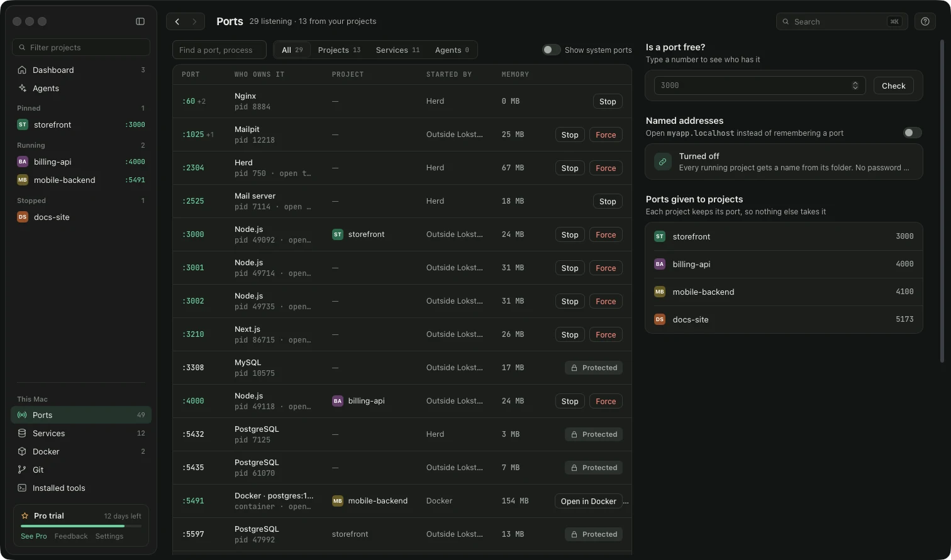Switch to the All tab

point(292,50)
